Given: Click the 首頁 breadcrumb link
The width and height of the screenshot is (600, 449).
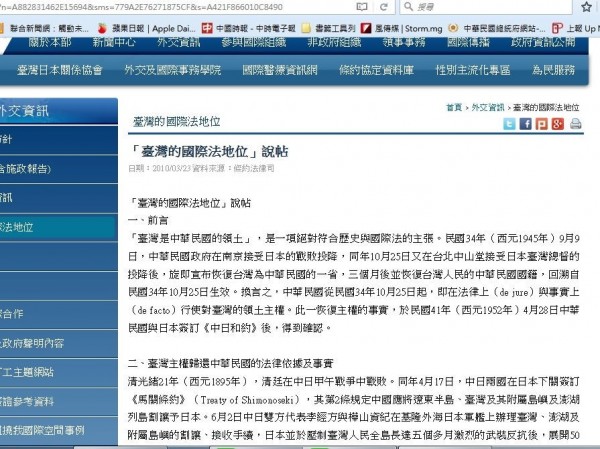Looking at the screenshot, I should click(x=454, y=107).
